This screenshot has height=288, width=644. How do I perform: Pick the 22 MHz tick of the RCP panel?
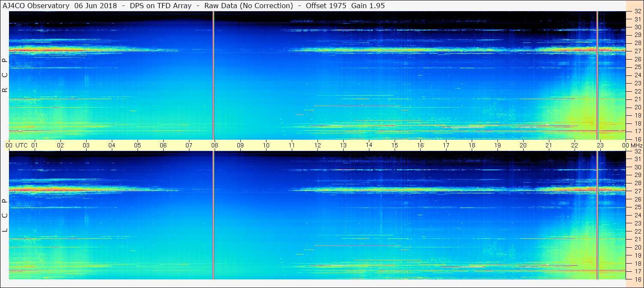(637, 91)
